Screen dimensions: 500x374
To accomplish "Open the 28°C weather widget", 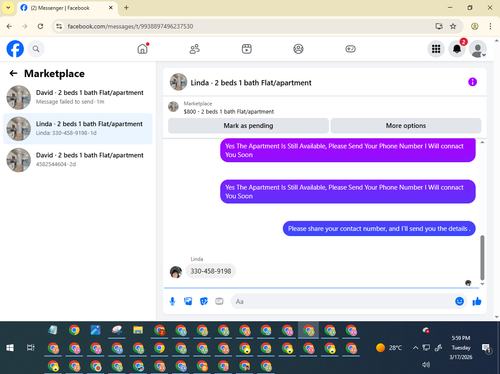I will [389, 348].
